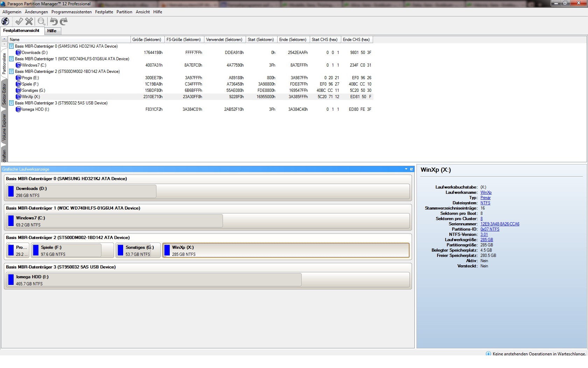Select the WinXp (X:) partition block in graphical view
Viewport: 588px width, 368px height.
point(286,251)
